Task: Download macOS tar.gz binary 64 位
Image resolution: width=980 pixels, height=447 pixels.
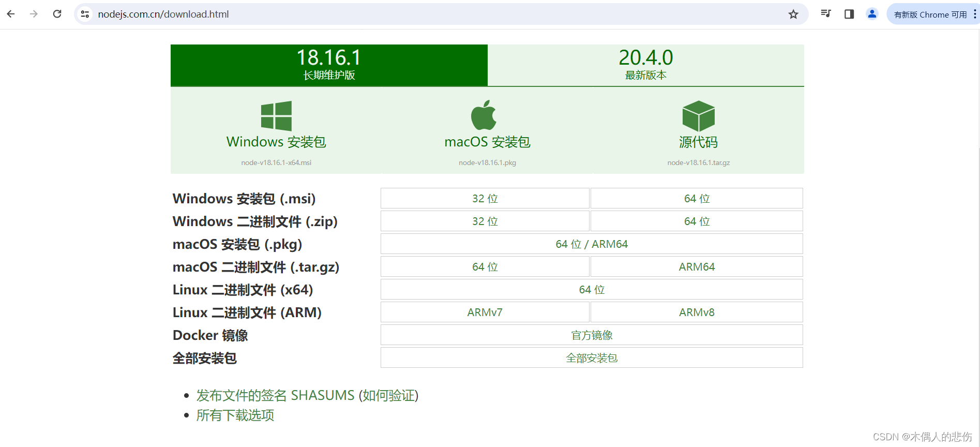Action: click(485, 266)
